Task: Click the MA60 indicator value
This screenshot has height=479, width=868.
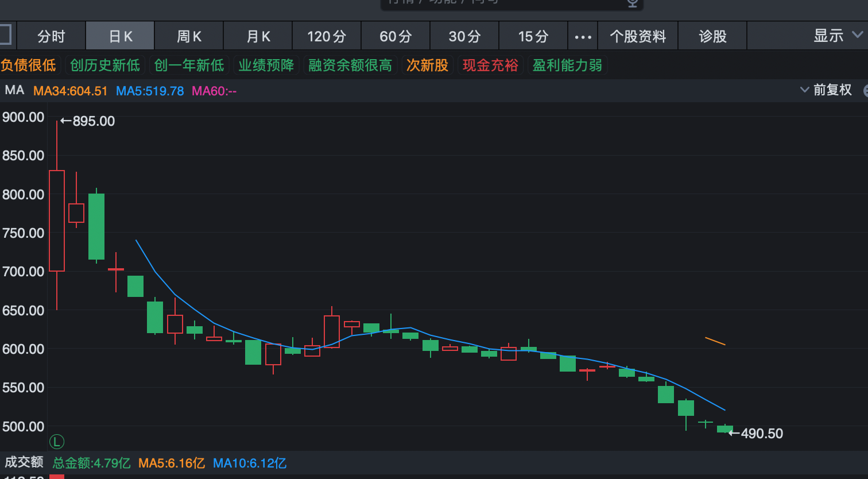Action: coord(214,90)
